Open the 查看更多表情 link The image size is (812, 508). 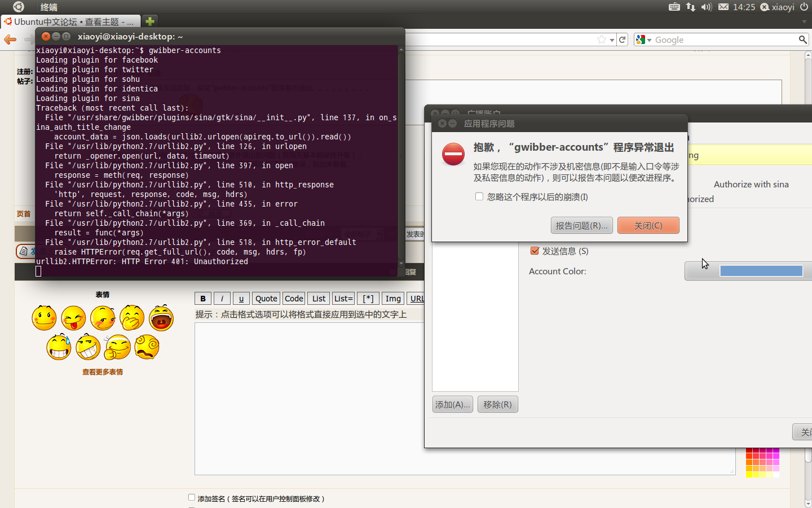click(103, 372)
